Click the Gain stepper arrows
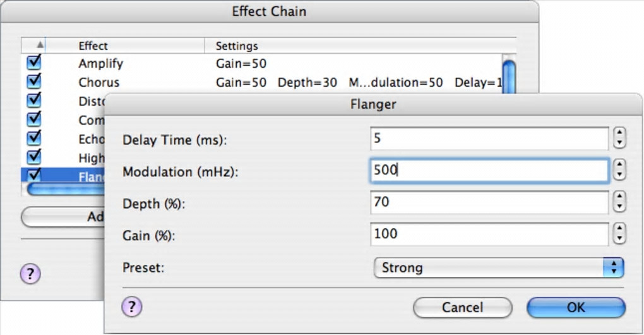 pyautogui.click(x=619, y=234)
